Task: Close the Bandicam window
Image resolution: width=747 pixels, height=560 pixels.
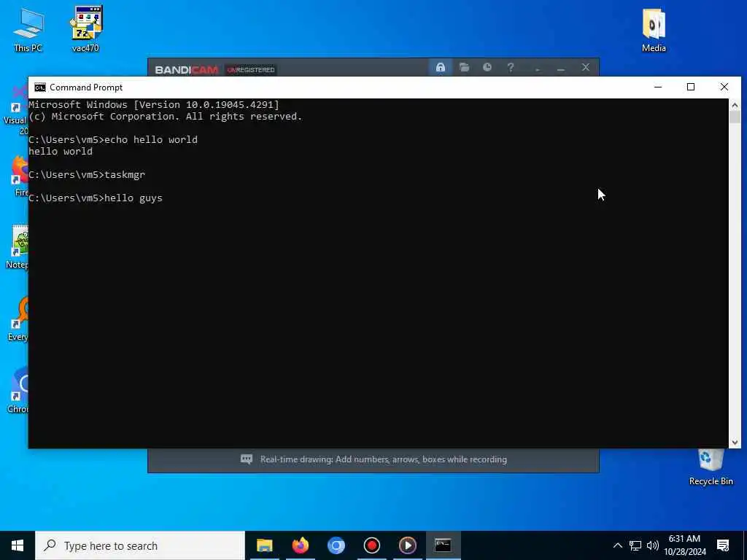Action: 586,67
